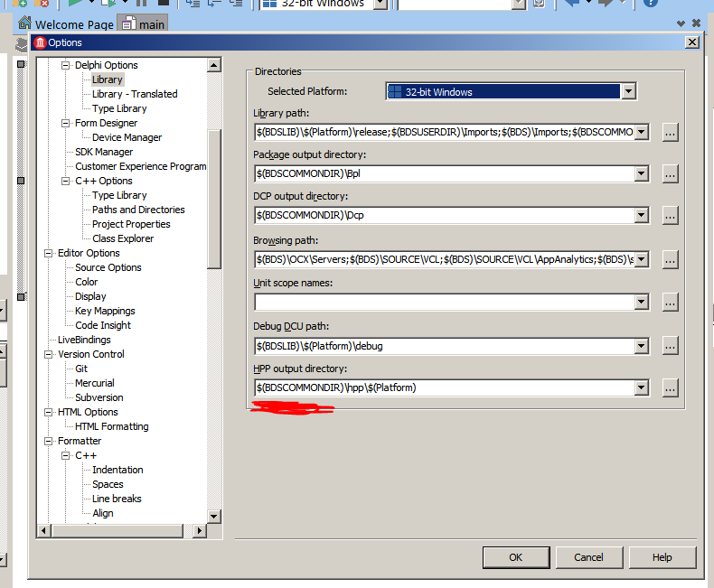Screen dimensions: 714x588
Task: Click into the Unit scope names field
Action: [x=445, y=303]
